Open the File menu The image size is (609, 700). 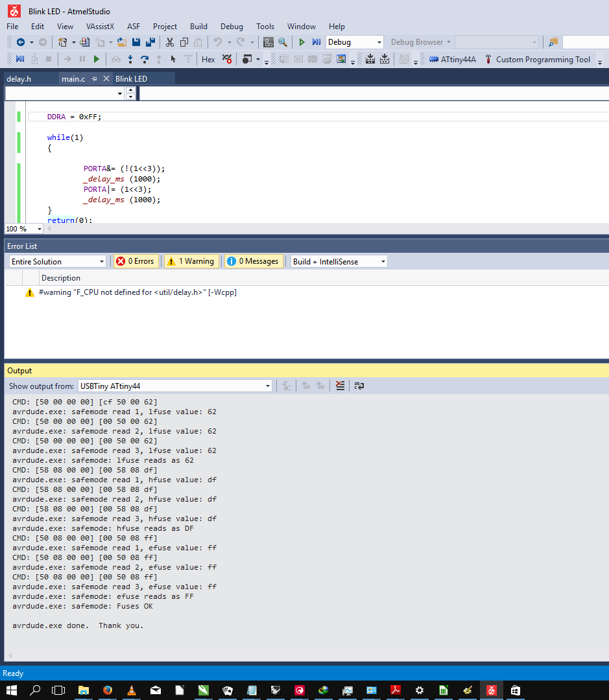[x=12, y=27]
